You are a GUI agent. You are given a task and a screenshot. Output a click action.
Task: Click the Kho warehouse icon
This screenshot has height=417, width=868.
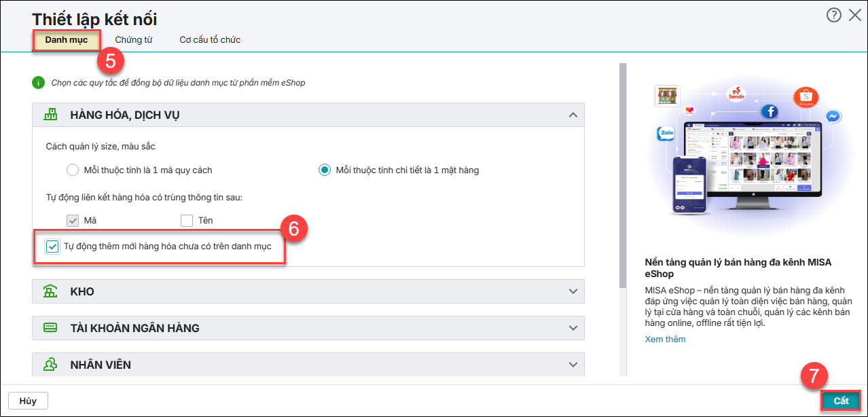click(x=51, y=291)
